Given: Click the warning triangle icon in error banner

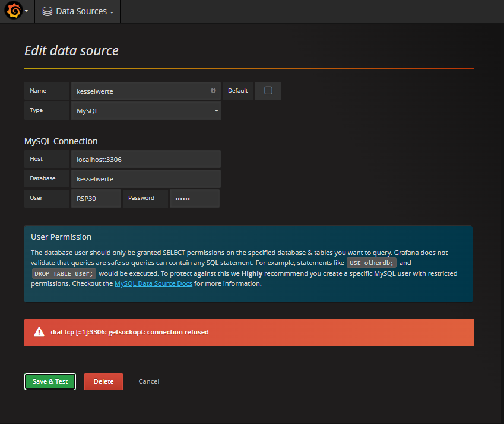Looking at the screenshot, I should (x=39, y=332).
